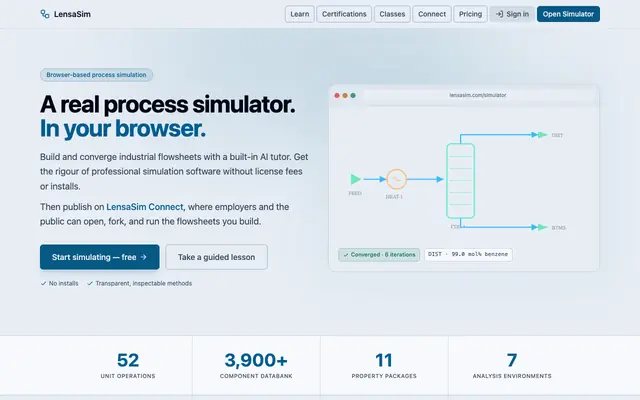Viewport: 640px width, 400px height.
Task: Click the No installs text
Action: (63, 283)
